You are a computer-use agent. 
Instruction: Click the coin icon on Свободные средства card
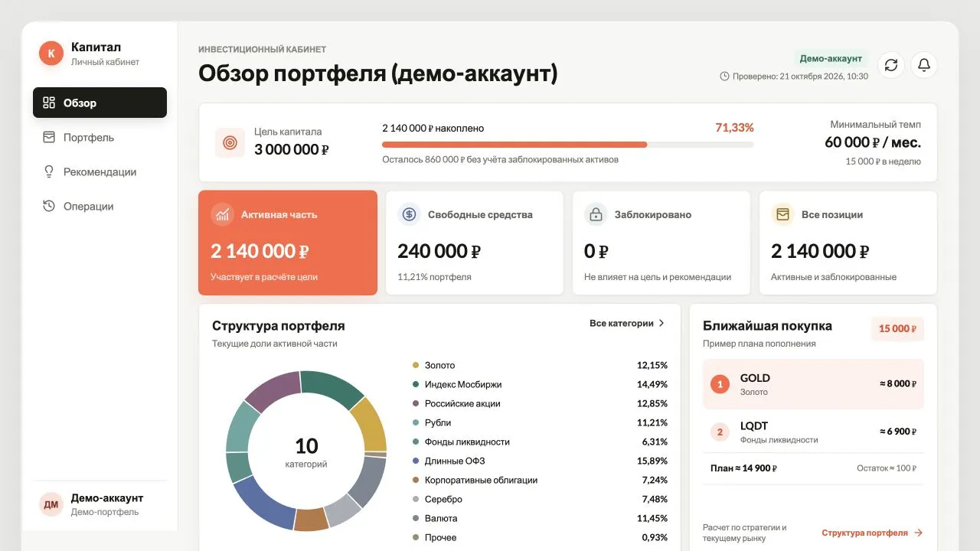[410, 215]
